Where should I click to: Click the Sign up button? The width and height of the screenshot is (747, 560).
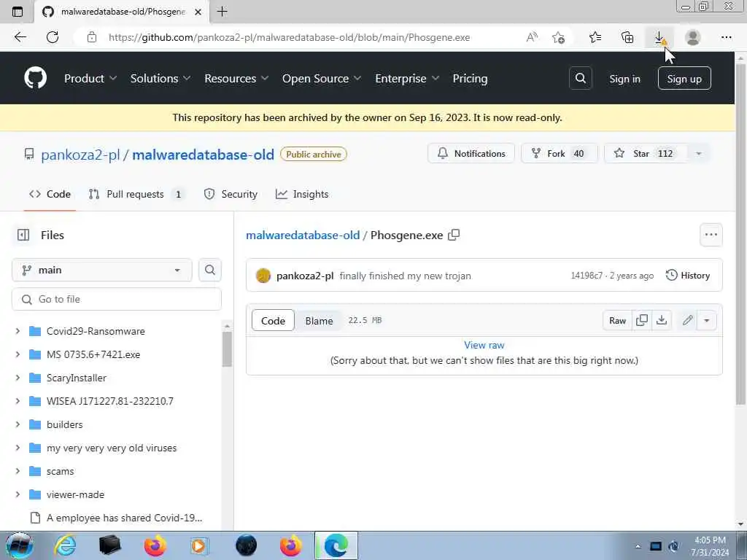684,79
